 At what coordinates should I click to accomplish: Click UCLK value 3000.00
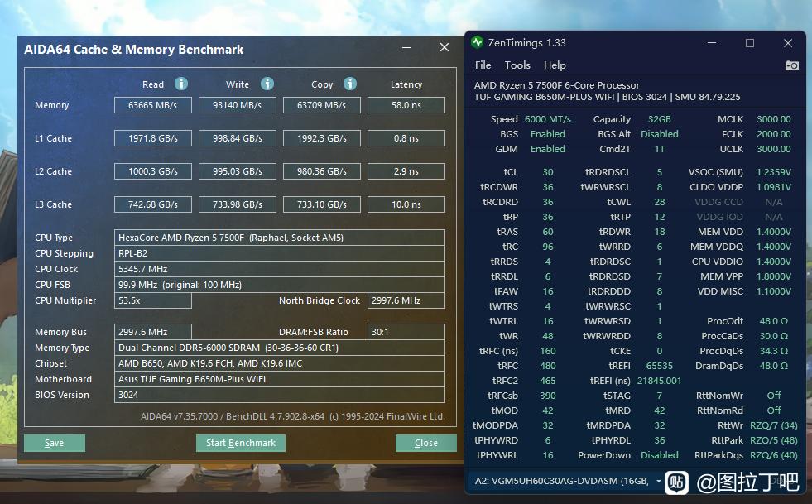774,149
